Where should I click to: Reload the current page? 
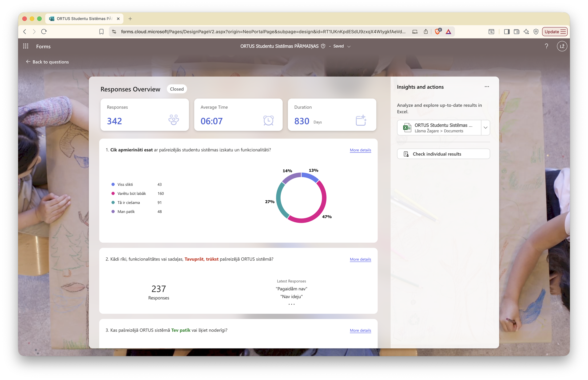(x=44, y=32)
